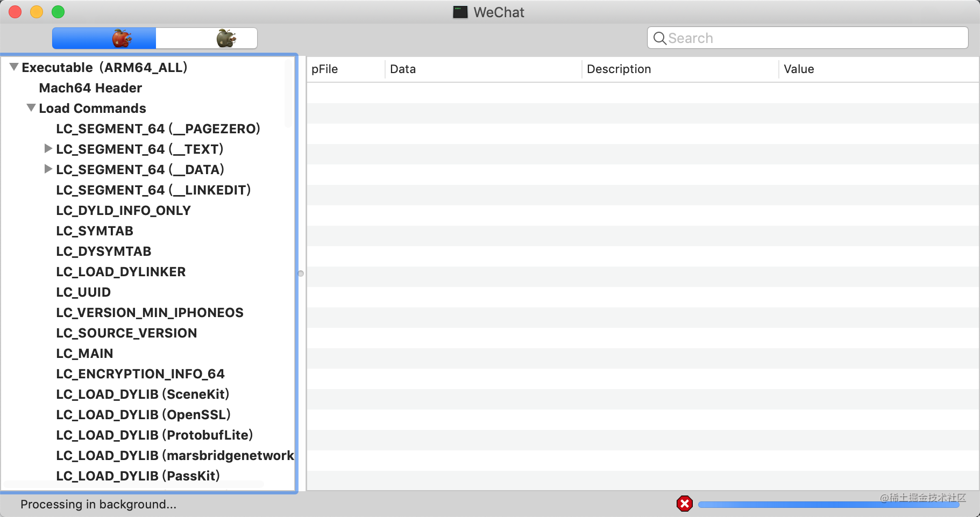Select LC_SEGMENT_64 (__LINKEDIT) entry

click(x=153, y=190)
